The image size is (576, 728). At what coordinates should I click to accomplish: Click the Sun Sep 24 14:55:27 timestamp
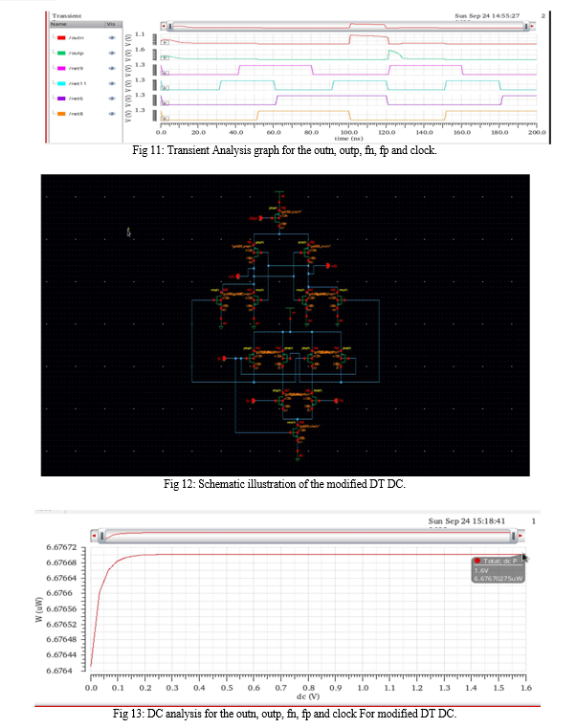[x=487, y=16]
